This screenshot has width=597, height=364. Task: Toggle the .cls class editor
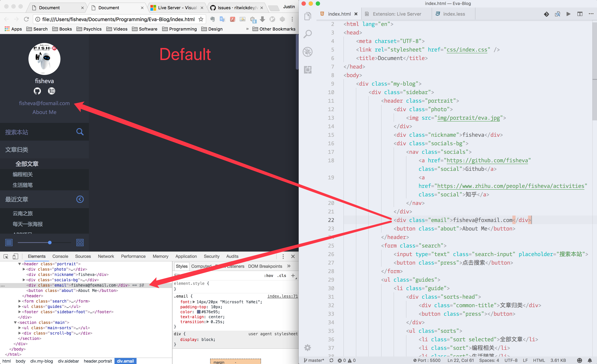coord(282,276)
